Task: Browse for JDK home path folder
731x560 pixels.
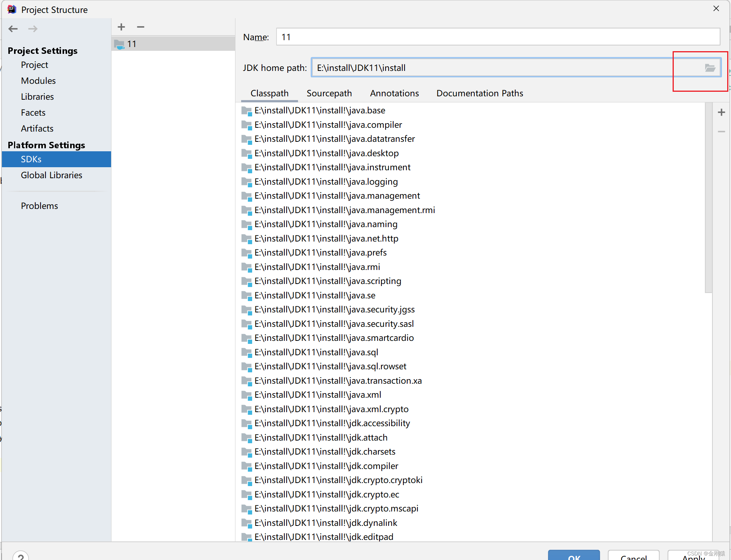Action: (710, 68)
